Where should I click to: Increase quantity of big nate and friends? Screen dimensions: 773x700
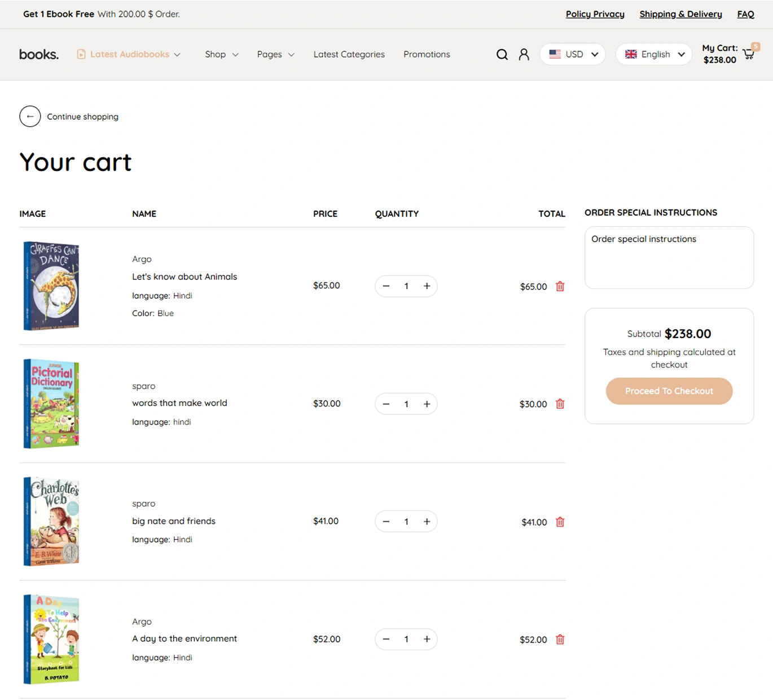tap(427, 522)
